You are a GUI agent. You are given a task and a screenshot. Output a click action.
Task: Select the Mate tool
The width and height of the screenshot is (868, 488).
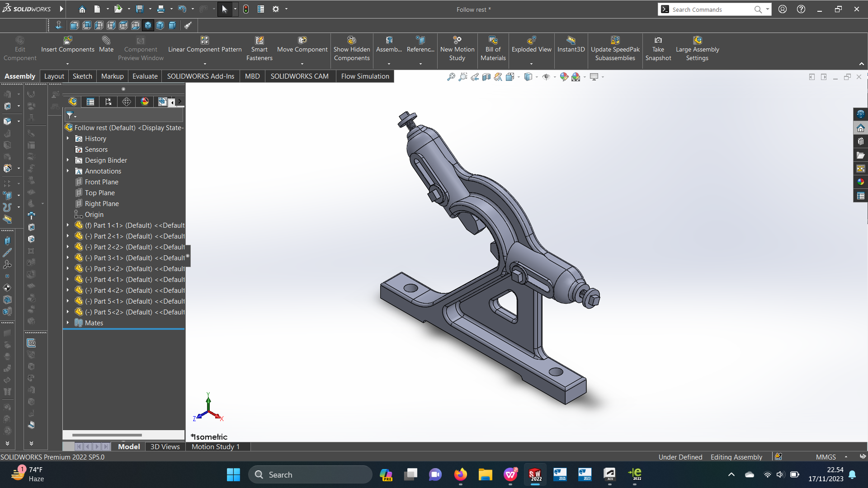[x=106, y=45]
